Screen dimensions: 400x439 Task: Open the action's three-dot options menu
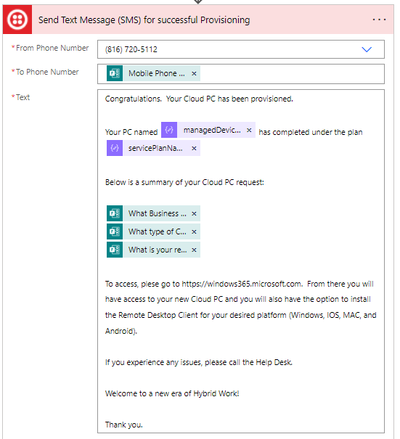pyautogui.click(x=379, y=20)
